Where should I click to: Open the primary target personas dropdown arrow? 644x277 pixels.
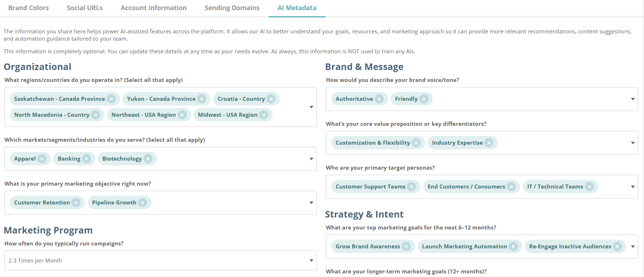pyautogui.click(x=633, y=187)
